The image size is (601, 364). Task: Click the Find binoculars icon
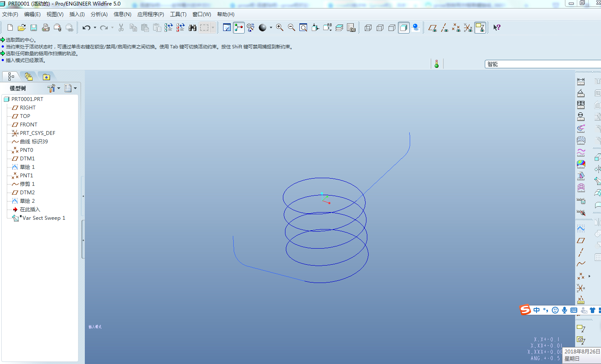click(x=193, y=28)
